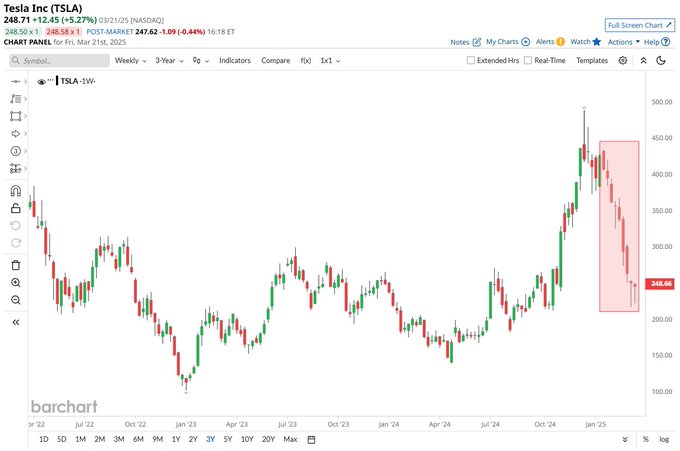Screen dimensions: 680x451
Task: Toggle percent scale button
Action: click(x=646, y=439)
